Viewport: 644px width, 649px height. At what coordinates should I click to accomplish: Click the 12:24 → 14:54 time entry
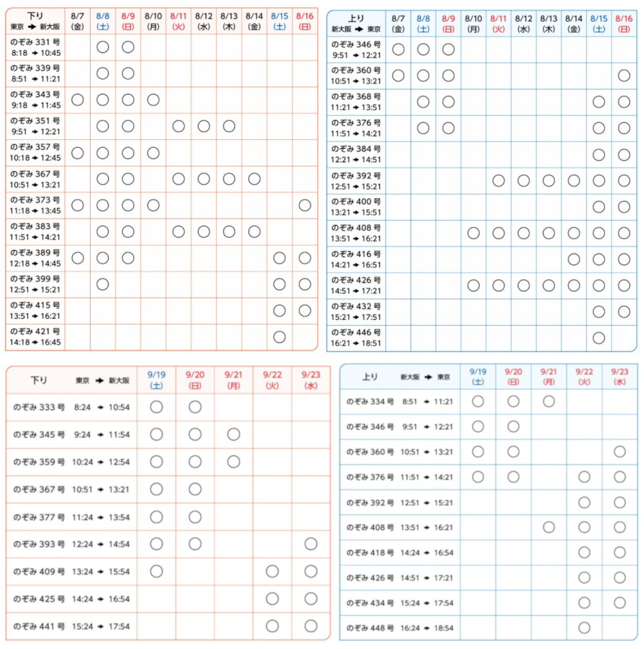click(x=101, y=544)
